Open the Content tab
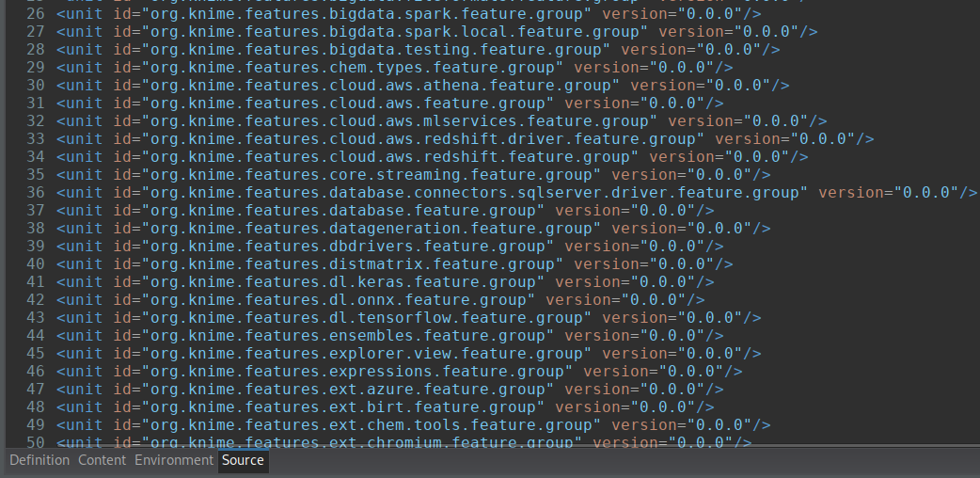Screen dimensions: 980x478 point(102,460)
